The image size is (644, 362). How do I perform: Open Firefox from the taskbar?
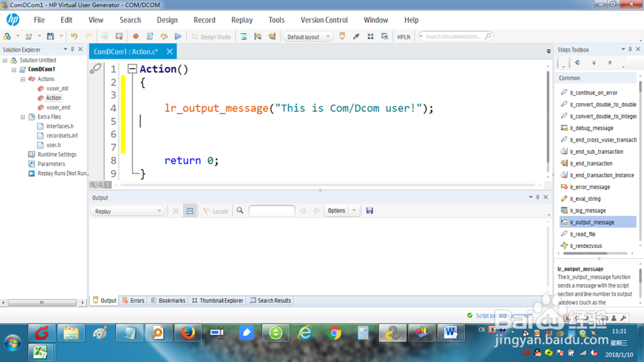188,333
